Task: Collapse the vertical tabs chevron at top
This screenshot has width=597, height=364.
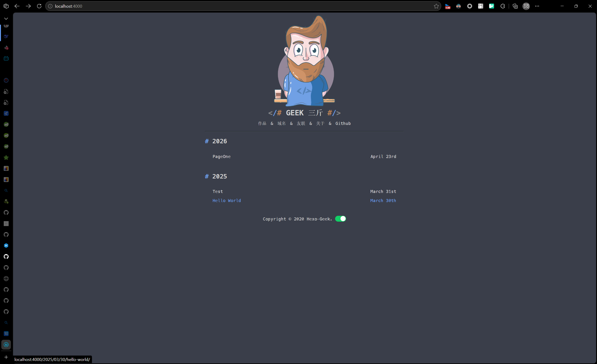Action: point(6,19)
